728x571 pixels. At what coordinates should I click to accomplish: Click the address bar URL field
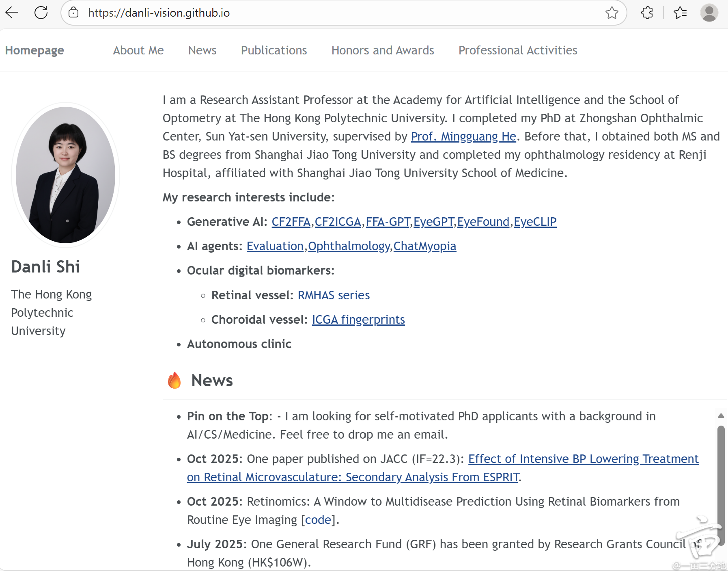coord(343,13)
